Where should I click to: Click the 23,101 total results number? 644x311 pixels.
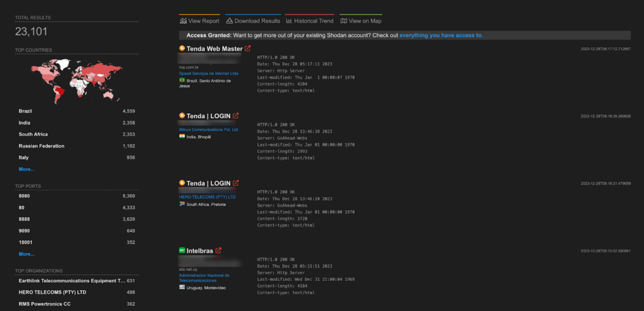31,31
